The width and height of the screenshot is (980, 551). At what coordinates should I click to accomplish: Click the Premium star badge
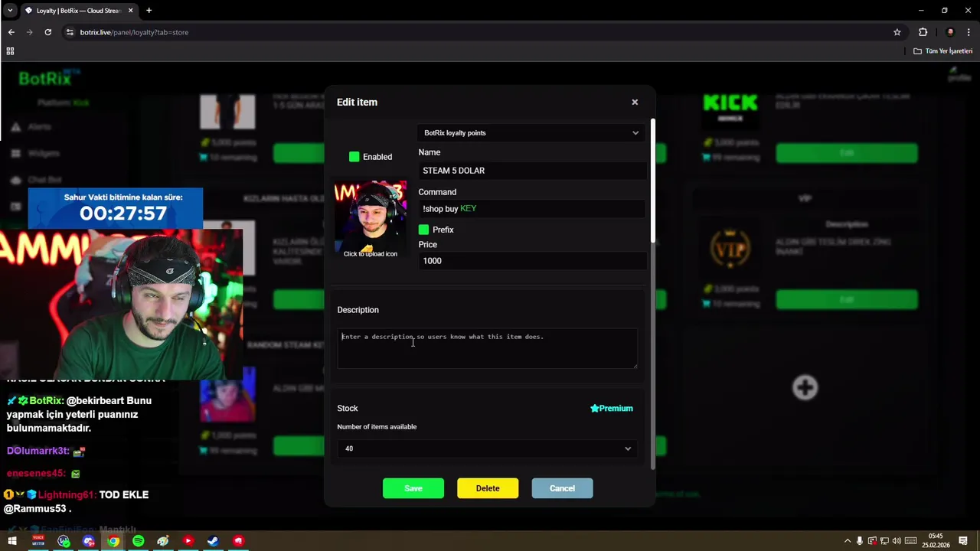coord(612,408)
